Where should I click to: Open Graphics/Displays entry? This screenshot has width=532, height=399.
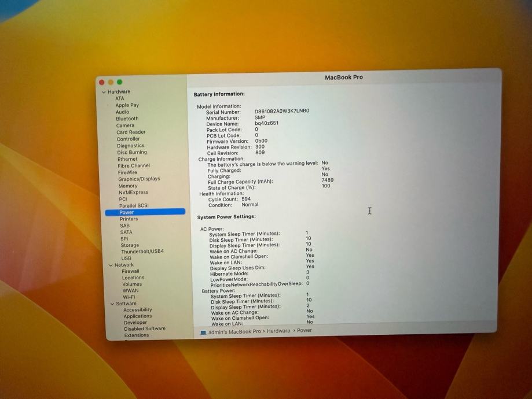[x=139, y=179]
